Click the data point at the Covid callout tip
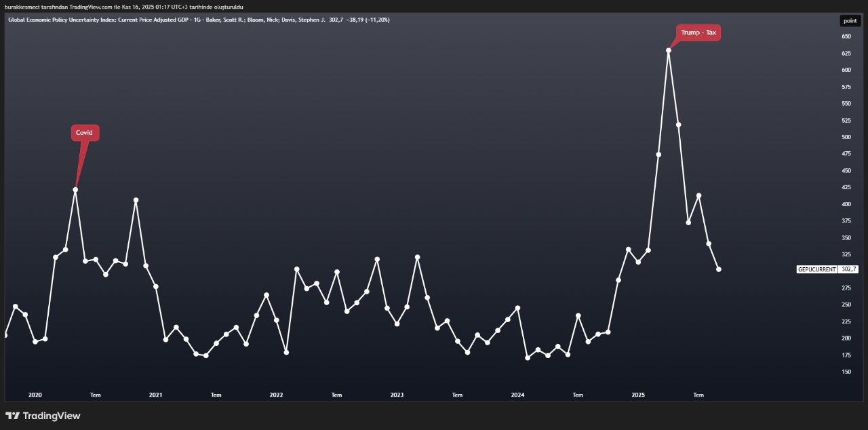 tap(75, 190)
